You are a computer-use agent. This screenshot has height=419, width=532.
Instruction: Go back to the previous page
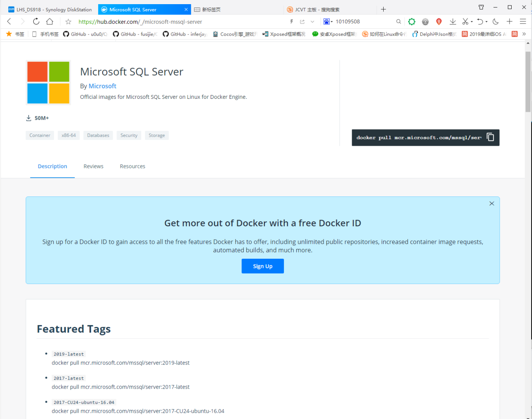coord(9,22)
